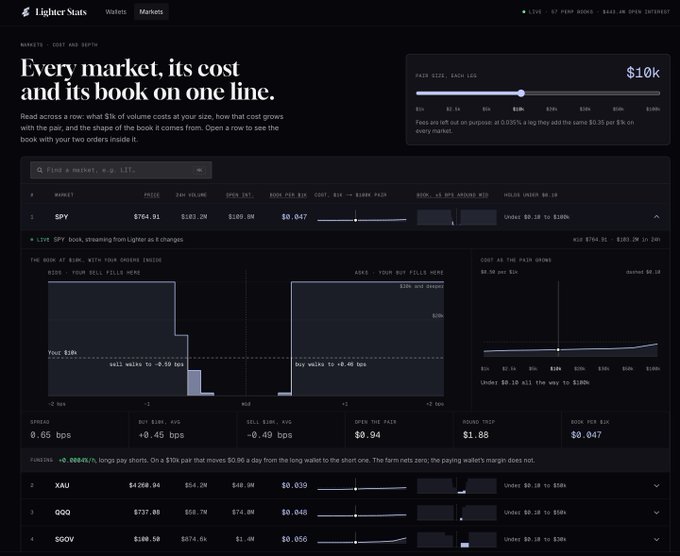
Task: Click the green LIVE indicator beside SPY book
Action: [39, 239]
